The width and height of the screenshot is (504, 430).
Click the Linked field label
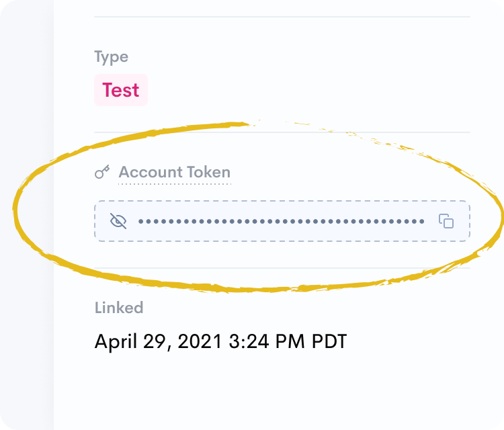point(119,308)
